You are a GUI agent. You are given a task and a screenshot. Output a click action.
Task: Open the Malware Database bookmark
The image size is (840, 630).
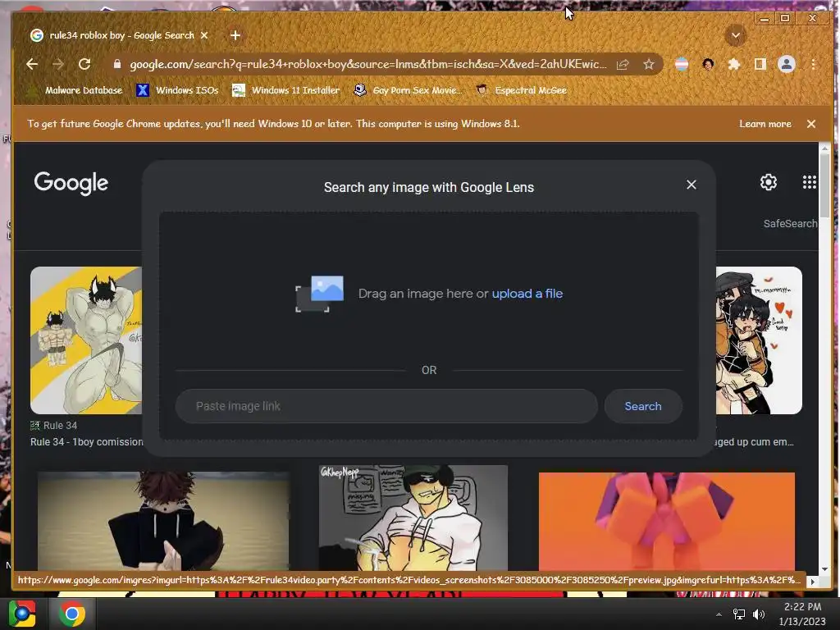75,90
